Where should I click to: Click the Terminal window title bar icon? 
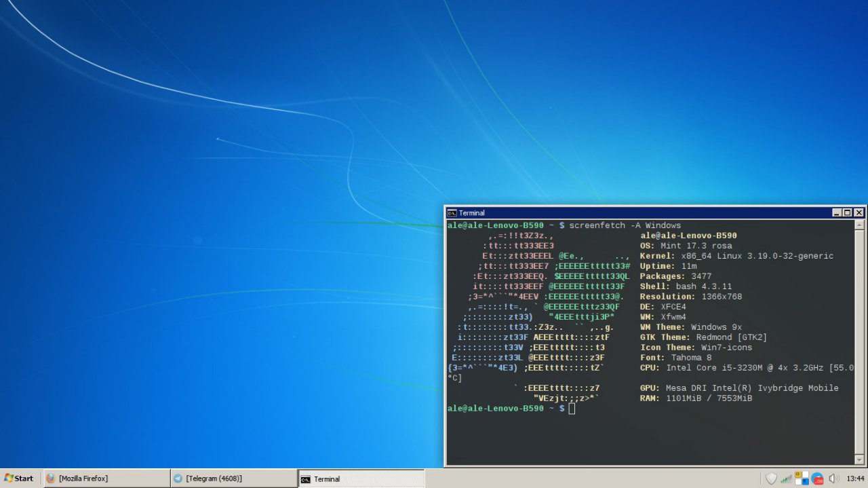[x=452, y=213]
